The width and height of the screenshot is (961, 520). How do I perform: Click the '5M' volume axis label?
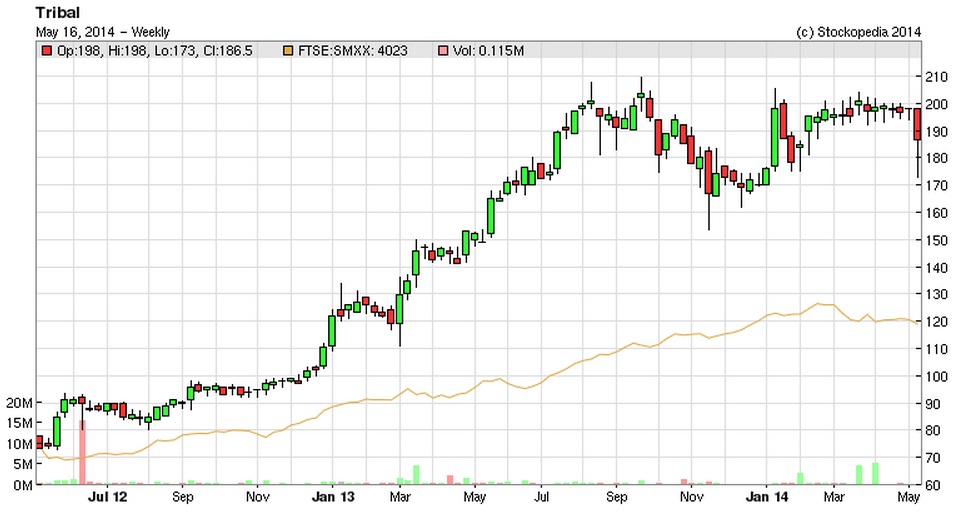[23, 464]
